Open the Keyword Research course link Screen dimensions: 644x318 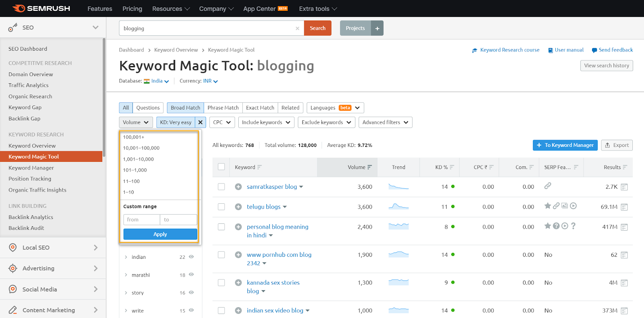(x=506, y=50)
